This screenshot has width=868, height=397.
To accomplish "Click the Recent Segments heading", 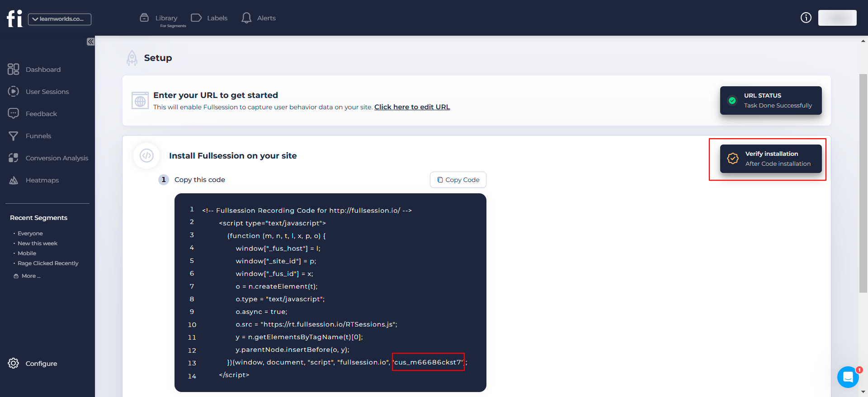I will coord(38,218).
